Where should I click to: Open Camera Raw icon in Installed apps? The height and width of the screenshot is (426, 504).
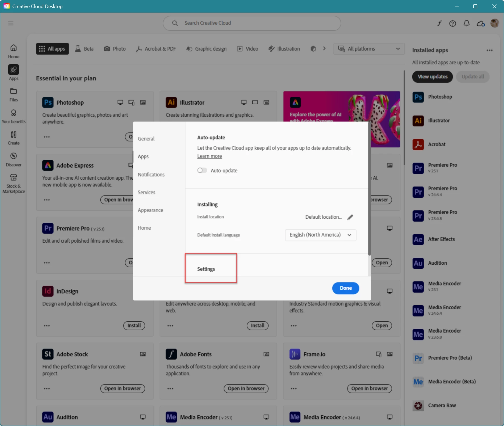click(x=418, y=406)
